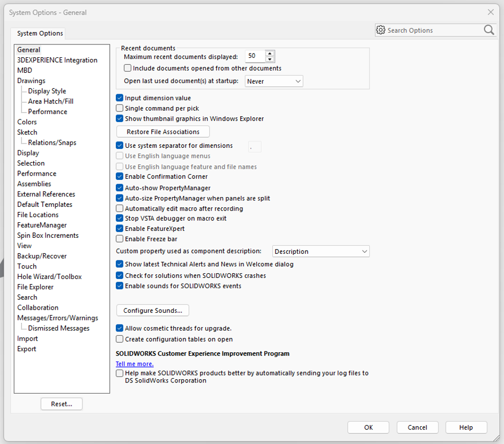Image resolution: width=504 pixels, height=444 pixels.
Task: Select Hole Wizard/Toolbox category
Action: pos(49,276)
